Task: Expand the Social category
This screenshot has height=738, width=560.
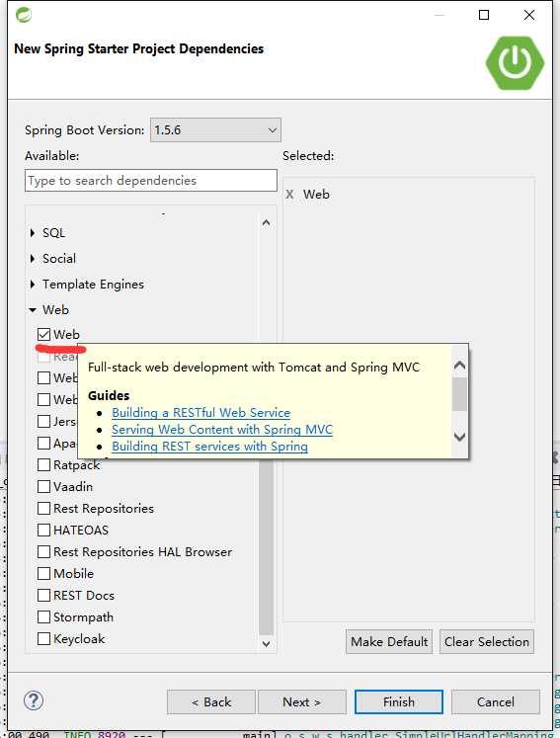Action: point(33,259)
